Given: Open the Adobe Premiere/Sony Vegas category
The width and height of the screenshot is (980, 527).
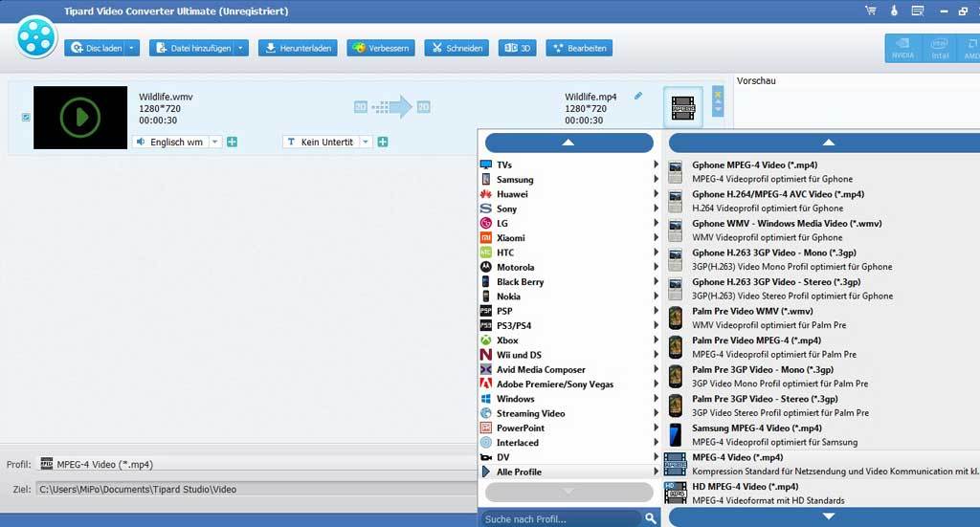Looking at the screenshot, I should click(568, 384).
